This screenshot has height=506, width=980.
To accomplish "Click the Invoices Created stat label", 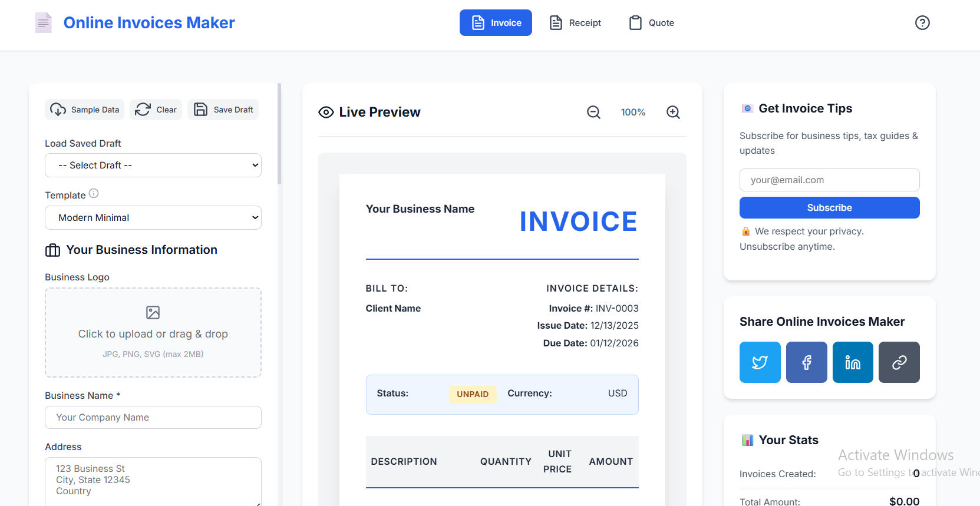I will (778, 474).
